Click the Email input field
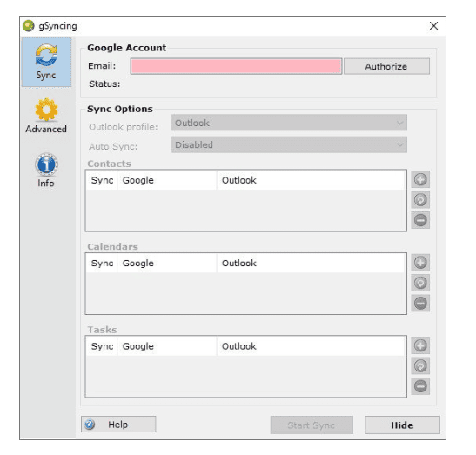The width and height of the screenshot is (476, 455). tap(236, 66)
